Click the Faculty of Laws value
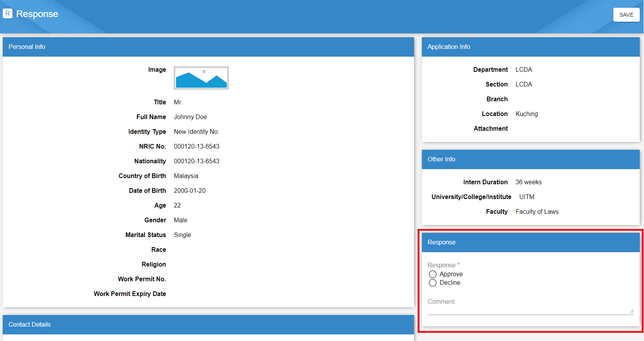This screenshot has height=341, width=644. point(537,212)
